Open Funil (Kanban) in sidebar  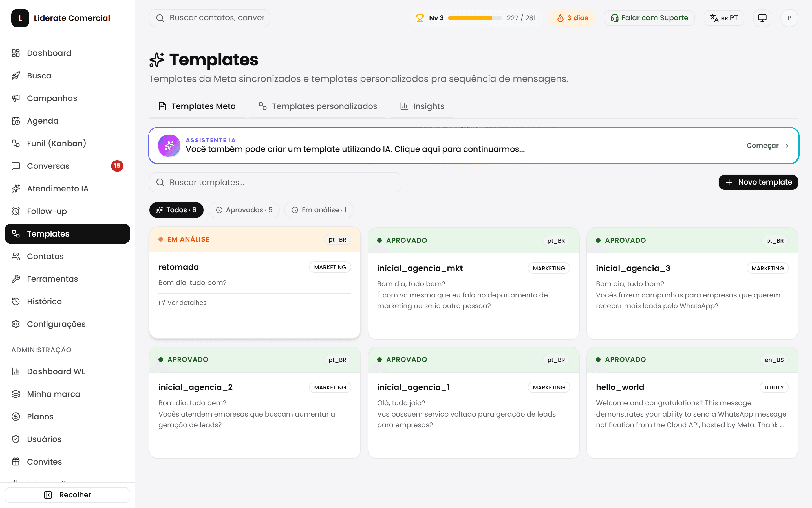[x=67, y=143]
